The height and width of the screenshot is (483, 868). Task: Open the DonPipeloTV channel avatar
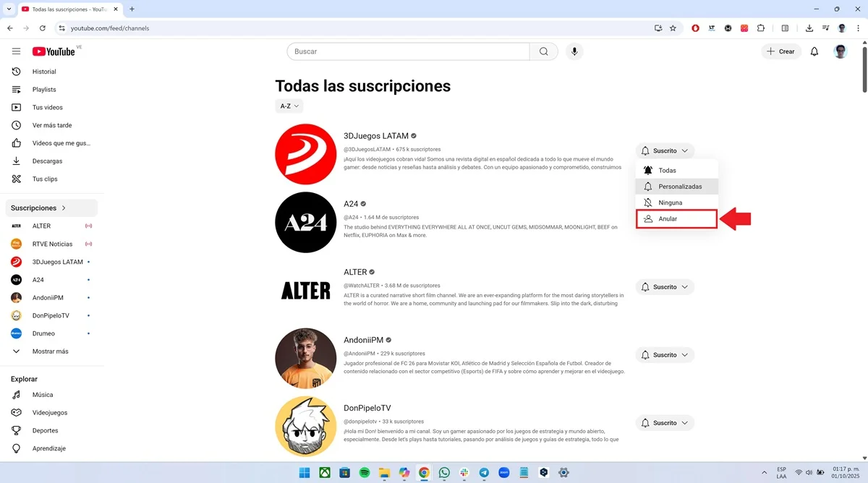pyautogui.click(x=306, y=426)
